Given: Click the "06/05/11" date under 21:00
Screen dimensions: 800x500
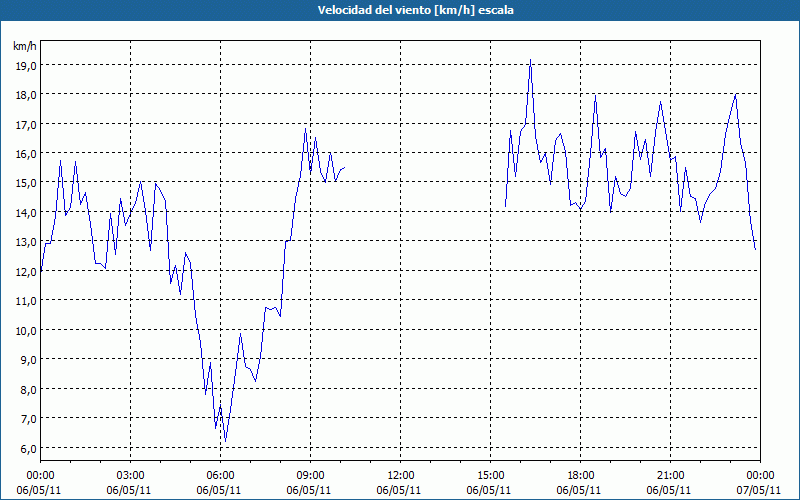Looking at the screenshot, I should (x=669, y=490).
